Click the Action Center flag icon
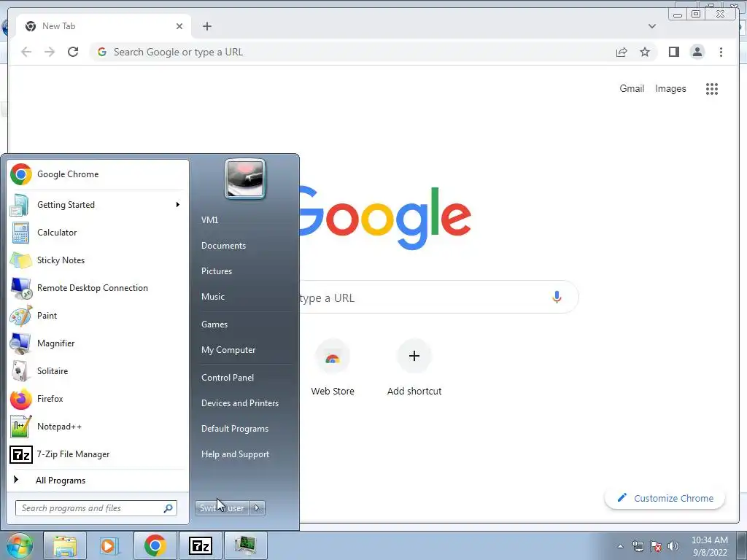 [x=656, y=546]
